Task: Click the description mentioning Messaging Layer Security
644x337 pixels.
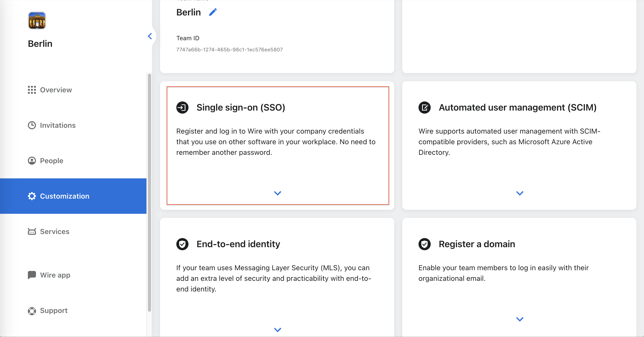Action: tap(274, 278)
